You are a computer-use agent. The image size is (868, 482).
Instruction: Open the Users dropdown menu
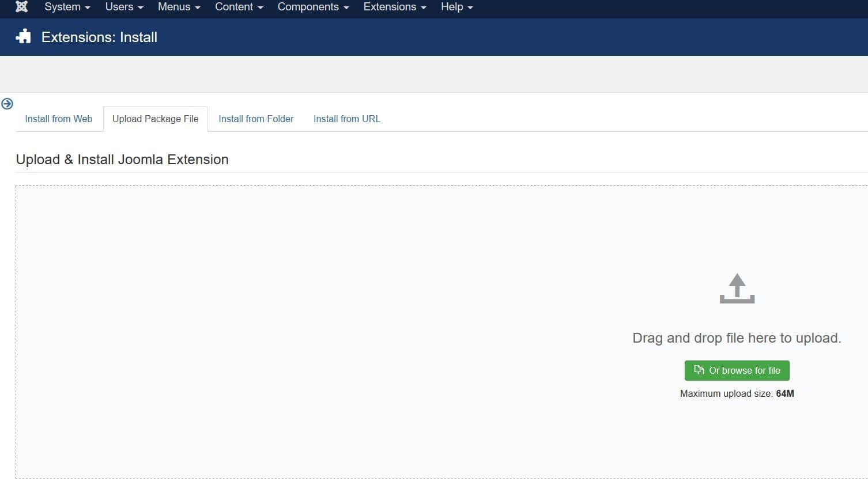(x=124, y=7)
